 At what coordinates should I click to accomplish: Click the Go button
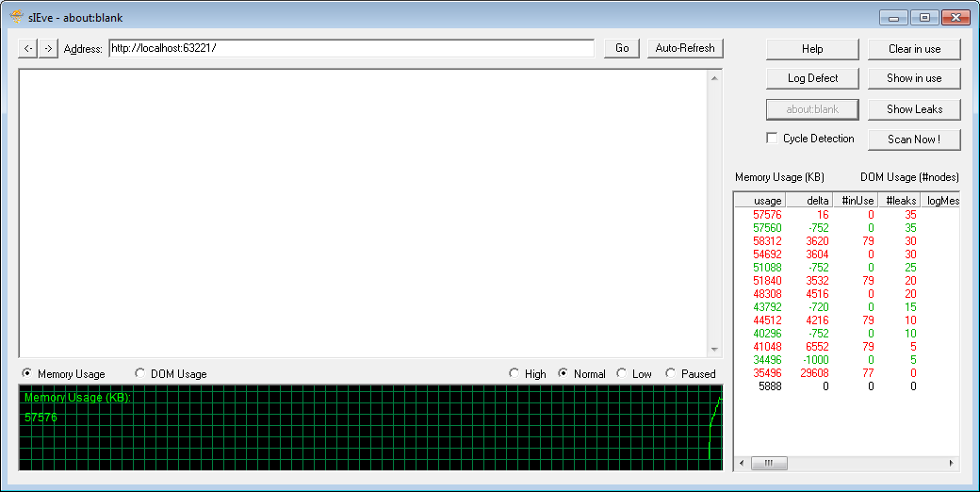(622, 48)
